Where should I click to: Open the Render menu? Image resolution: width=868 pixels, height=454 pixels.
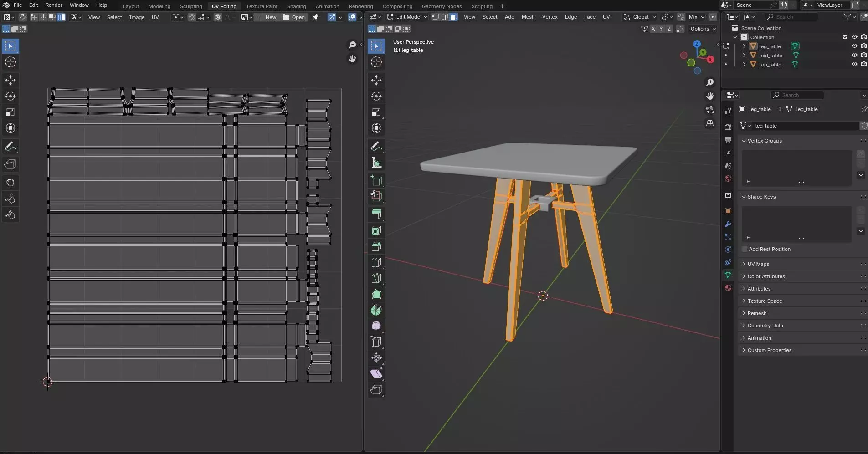point(54,5)
